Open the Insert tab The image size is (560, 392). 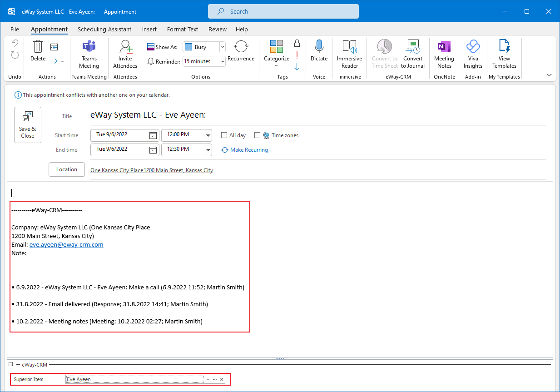(149, 29)
